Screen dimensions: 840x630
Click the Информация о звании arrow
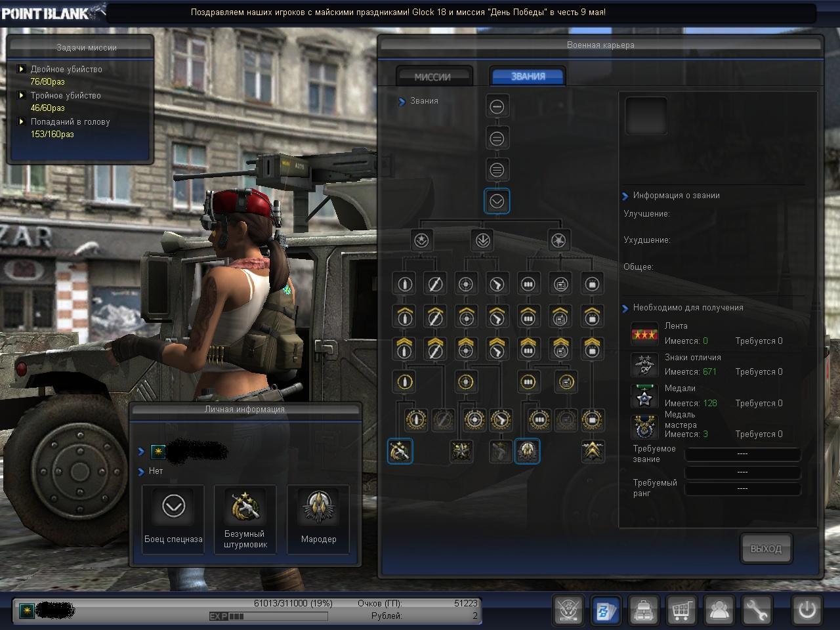point(625,196)
